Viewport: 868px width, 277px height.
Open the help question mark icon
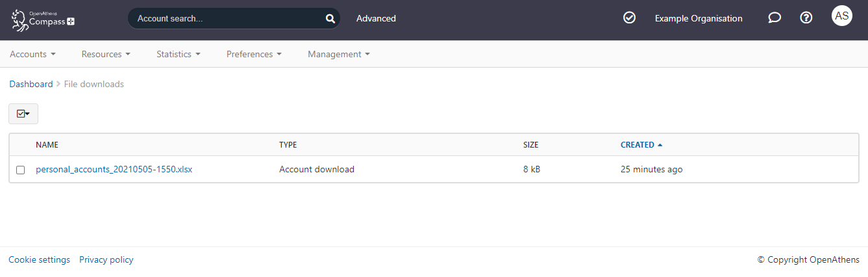pyautogui.click(x=806, y=18)
